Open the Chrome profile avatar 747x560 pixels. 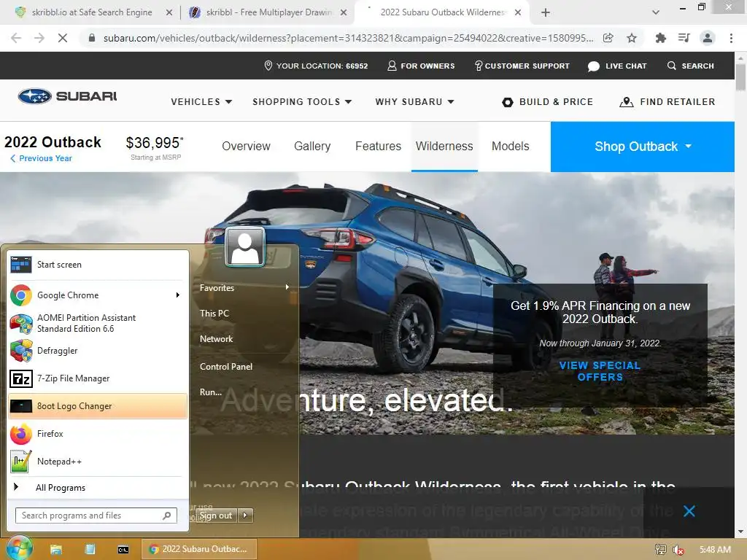click(x=708, y=38)
